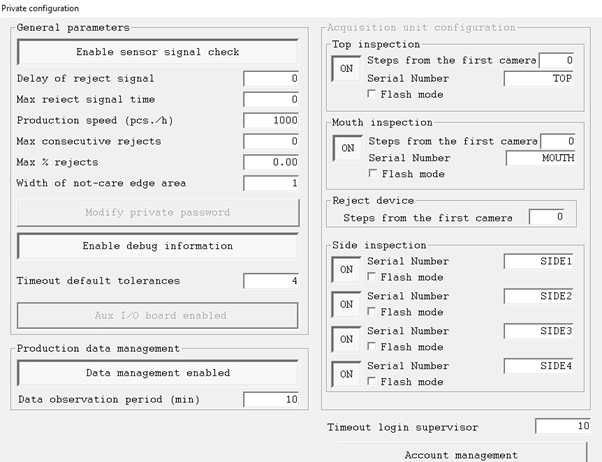Focus the Timeout default tolerances field
The image size is (602, 462).
[272, 281]
